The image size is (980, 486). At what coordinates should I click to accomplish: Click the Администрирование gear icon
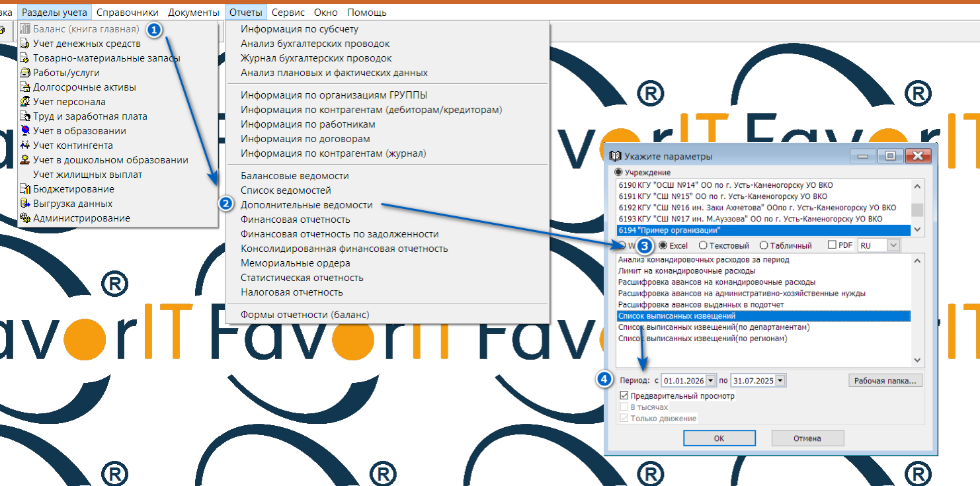25,218
